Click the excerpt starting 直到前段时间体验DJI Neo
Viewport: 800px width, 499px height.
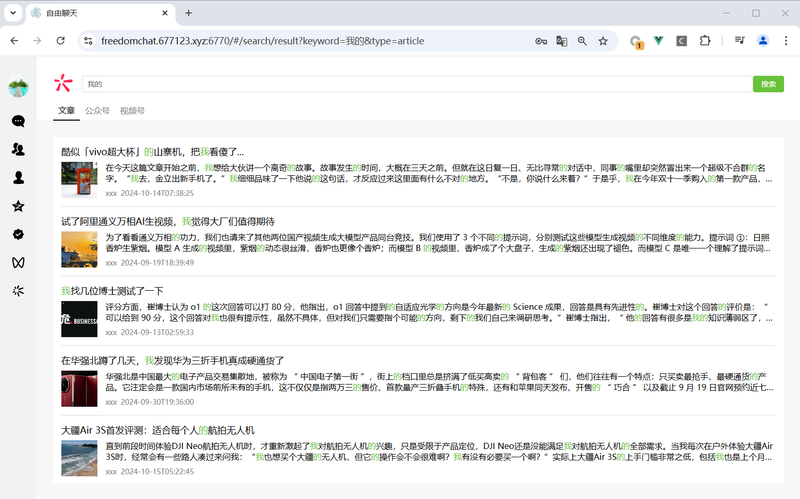(439, 452)
